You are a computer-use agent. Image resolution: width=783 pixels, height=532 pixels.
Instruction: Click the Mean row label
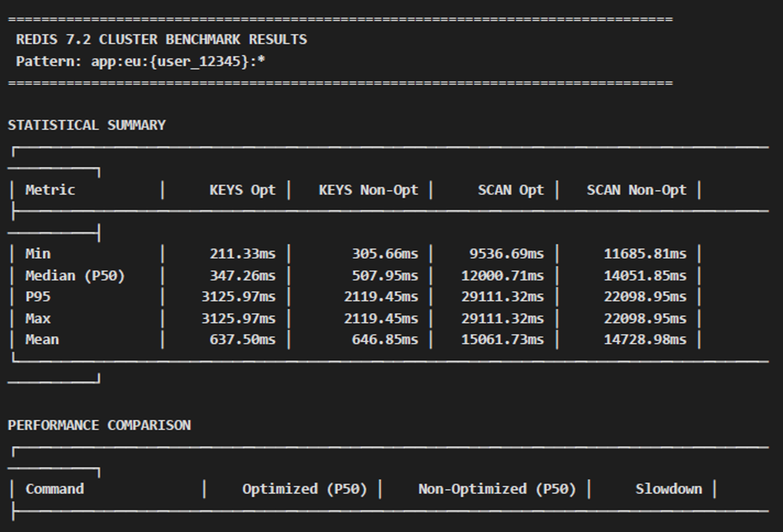pos(42,340)
